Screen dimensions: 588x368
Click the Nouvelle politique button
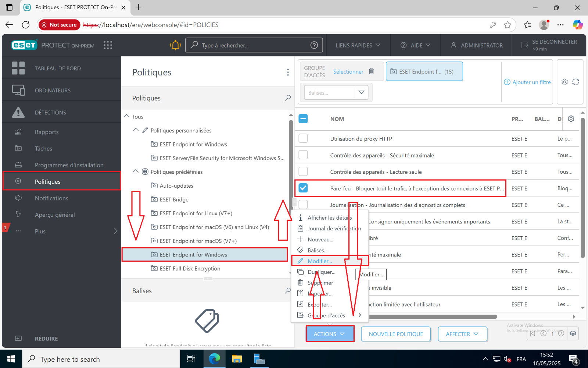click(x=396, y=334)
